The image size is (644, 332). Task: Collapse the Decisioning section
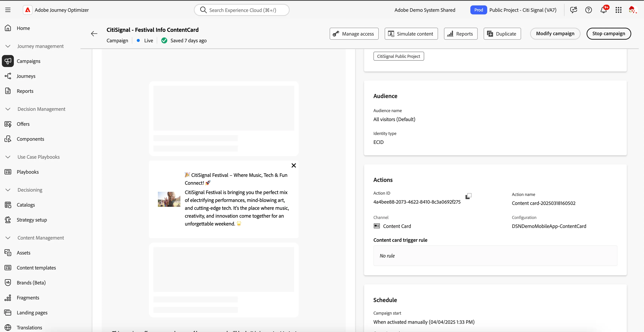point(8,190)
